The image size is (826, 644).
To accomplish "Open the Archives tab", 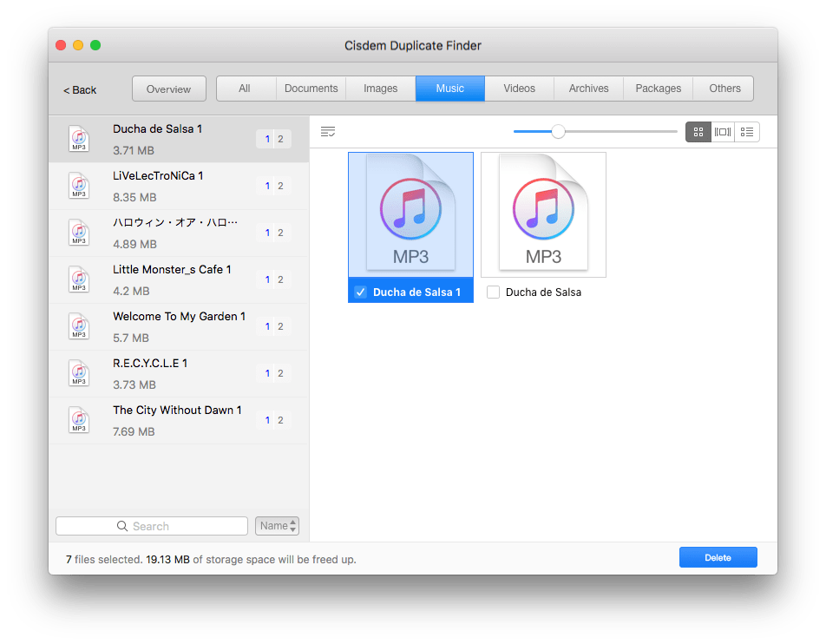I will (x=588, y=89).
